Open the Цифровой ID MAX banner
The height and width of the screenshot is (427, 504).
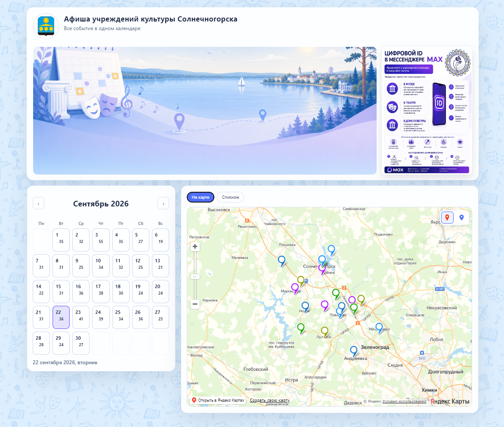(x=427, y=111)
